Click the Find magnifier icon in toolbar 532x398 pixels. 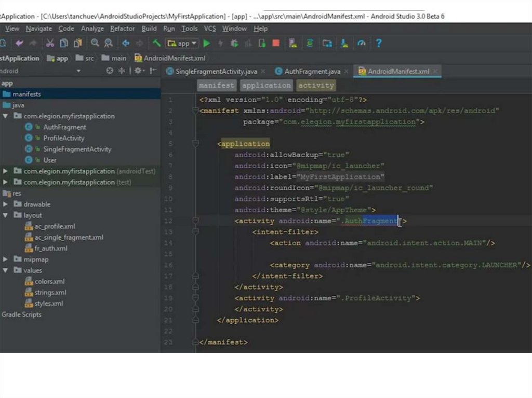(x=95, y=44)
